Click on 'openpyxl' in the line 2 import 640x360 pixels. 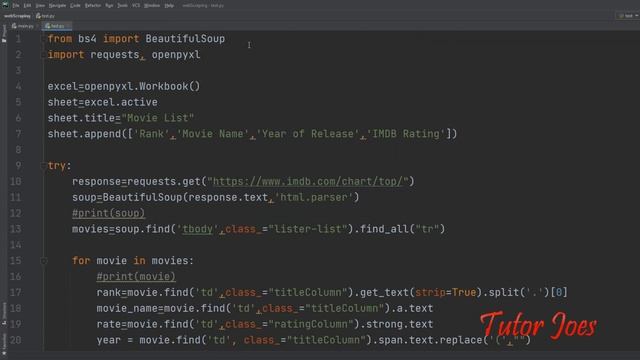click(176, 55)
